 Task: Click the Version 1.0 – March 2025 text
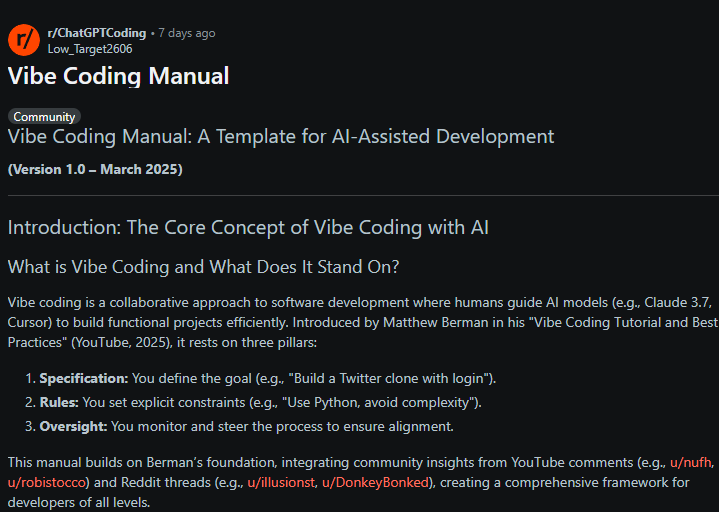pyautogui.click(x=95, y=169)
